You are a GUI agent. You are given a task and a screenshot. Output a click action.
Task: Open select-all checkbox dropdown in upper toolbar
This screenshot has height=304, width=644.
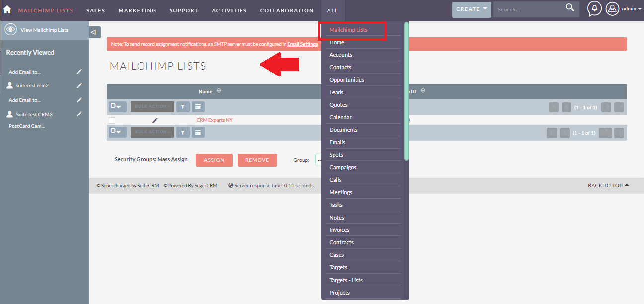pos(118,106)
